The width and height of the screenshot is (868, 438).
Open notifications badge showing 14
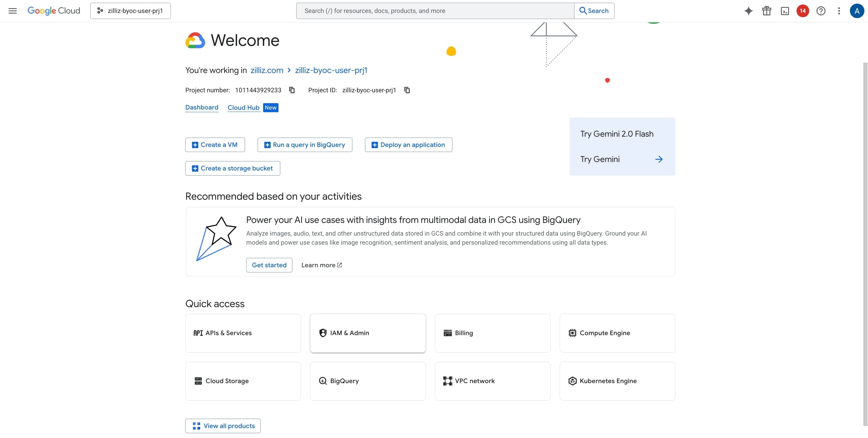tap(803, 11)
